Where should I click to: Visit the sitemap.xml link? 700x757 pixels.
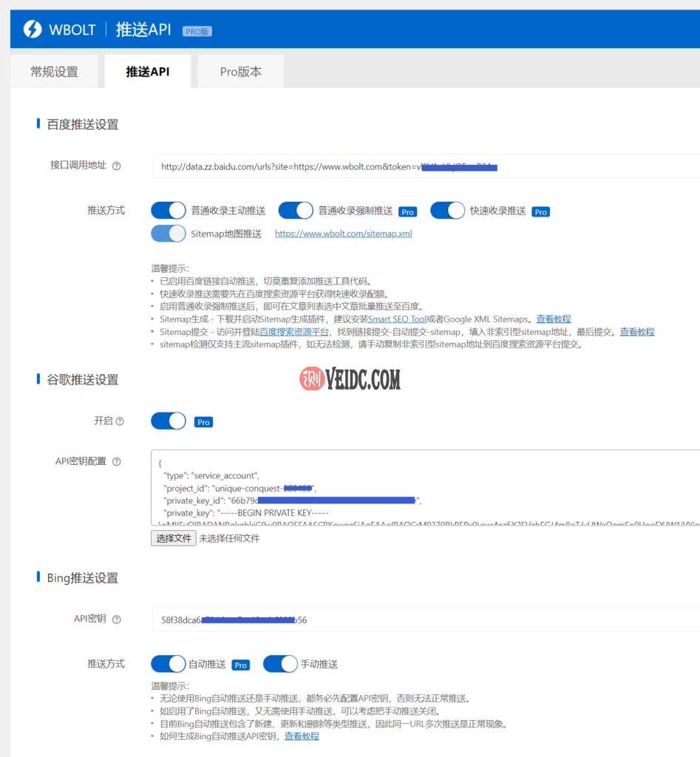point(345,232)
